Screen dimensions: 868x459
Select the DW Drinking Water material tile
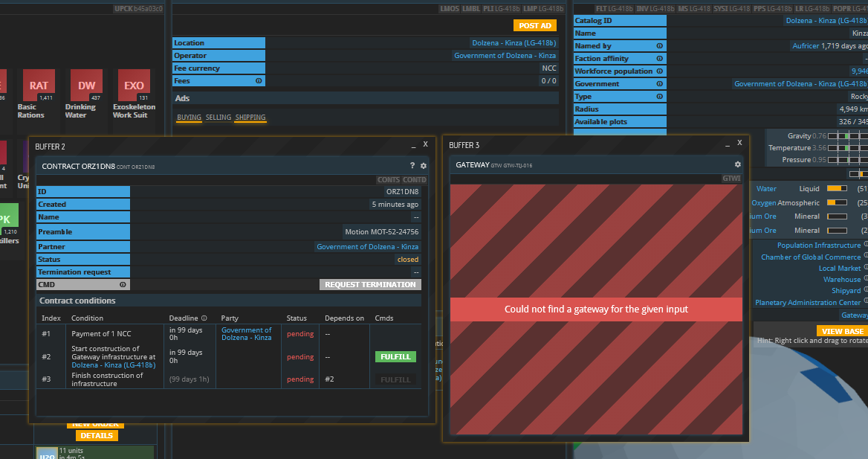click(x=86, y=86)
